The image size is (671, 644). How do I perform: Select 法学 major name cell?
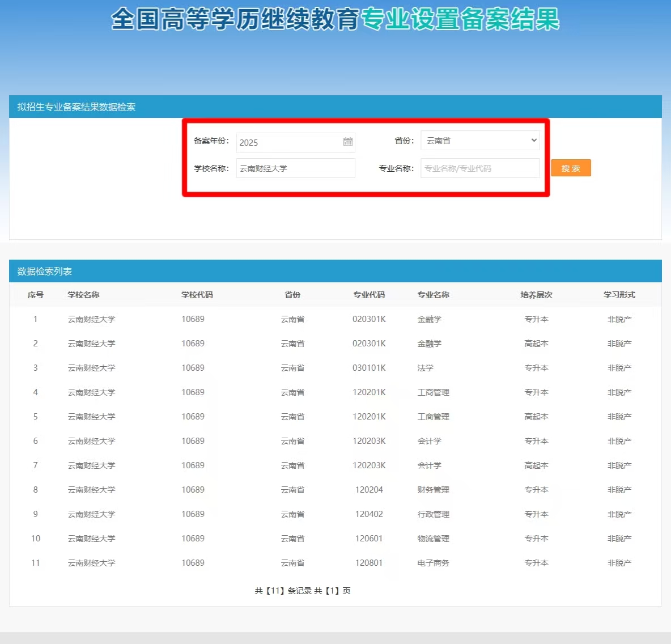(x=426, y=368)
